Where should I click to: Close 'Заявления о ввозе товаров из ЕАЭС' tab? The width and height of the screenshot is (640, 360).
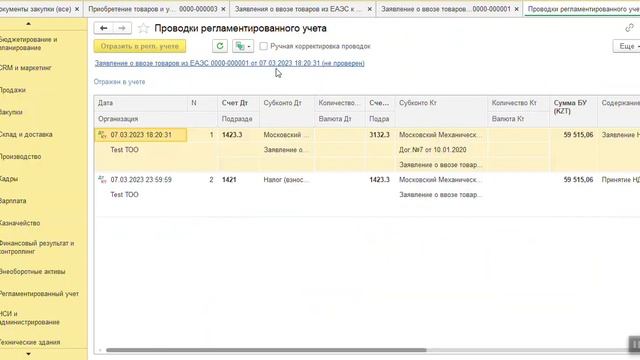pos(369,9)
